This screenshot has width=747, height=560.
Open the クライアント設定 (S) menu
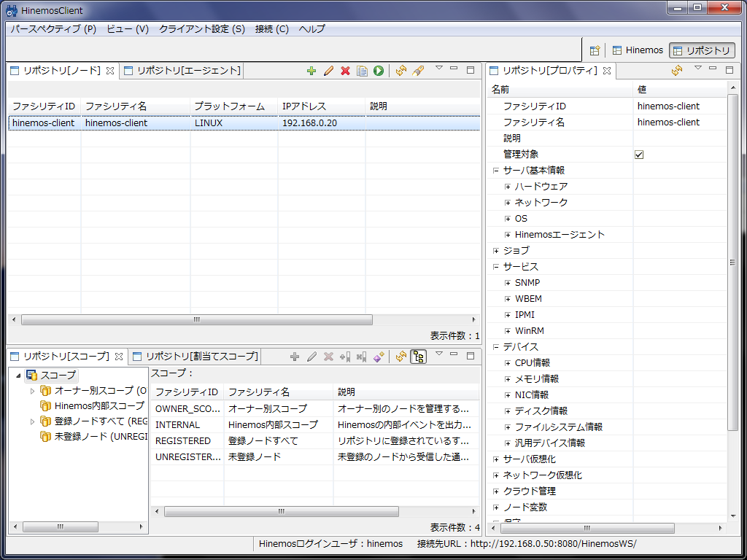(x=202, y=28)
